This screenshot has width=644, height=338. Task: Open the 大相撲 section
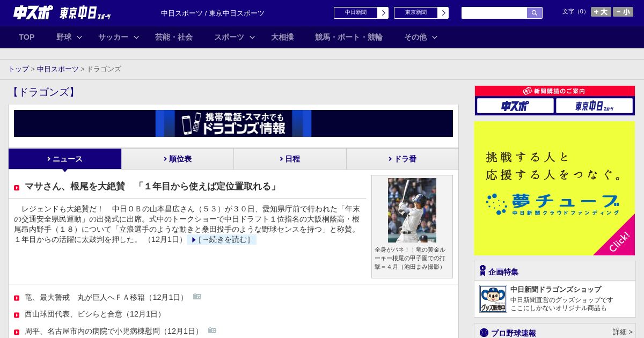282,37
